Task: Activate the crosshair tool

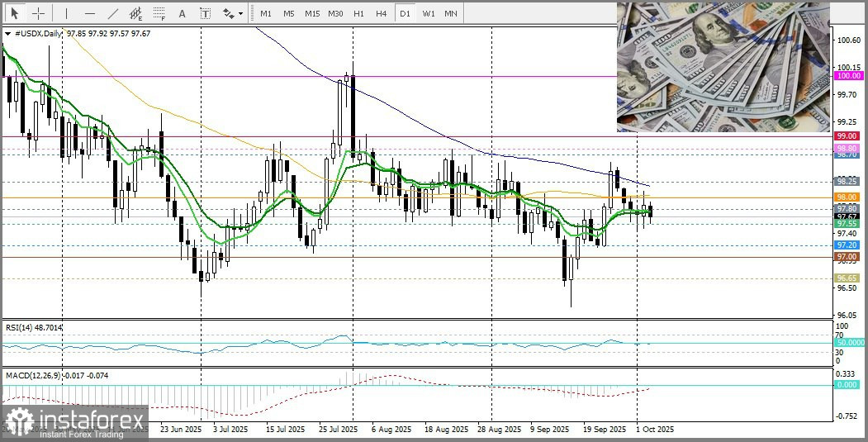Action: pyautogui.click(x=39, y=13)
